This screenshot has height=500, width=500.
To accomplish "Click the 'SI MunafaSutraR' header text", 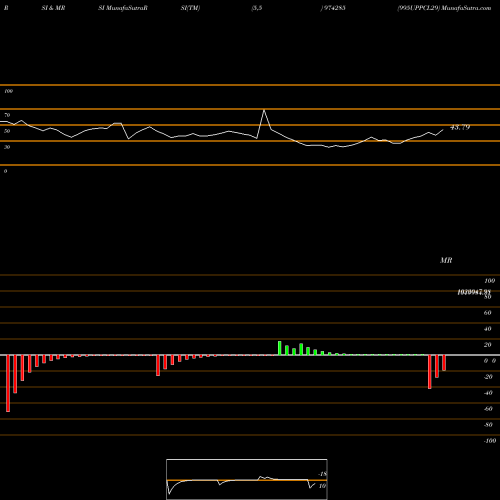I will (x=123, y=8).
